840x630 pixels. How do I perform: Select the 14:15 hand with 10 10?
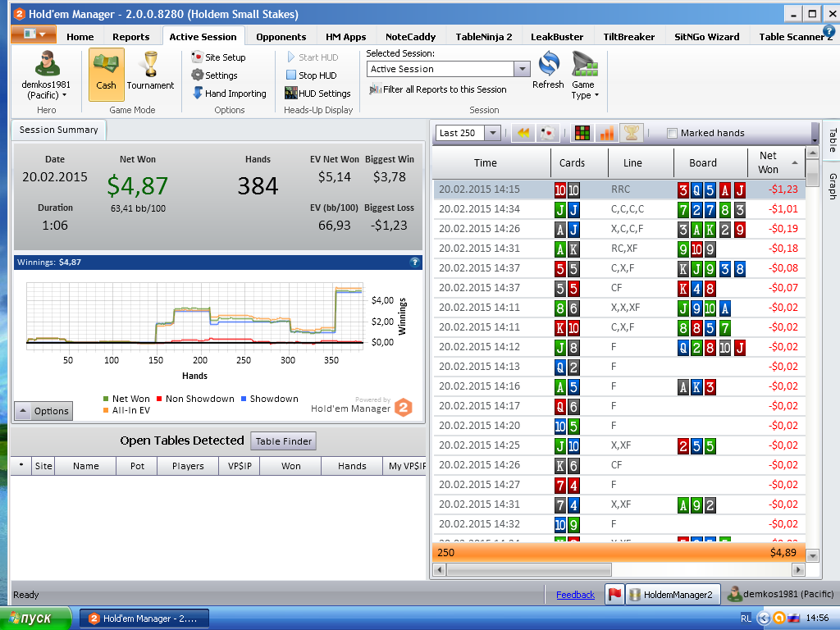coord(619,189)
